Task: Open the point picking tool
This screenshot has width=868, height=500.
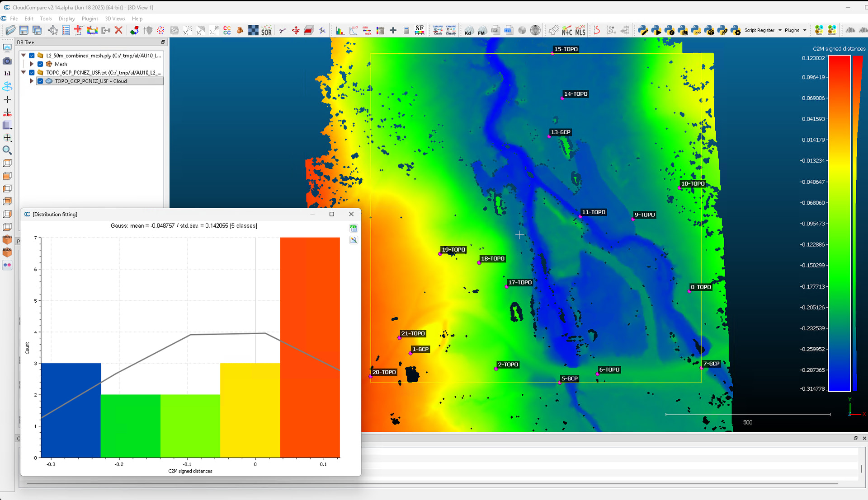Action: point(53,30)
